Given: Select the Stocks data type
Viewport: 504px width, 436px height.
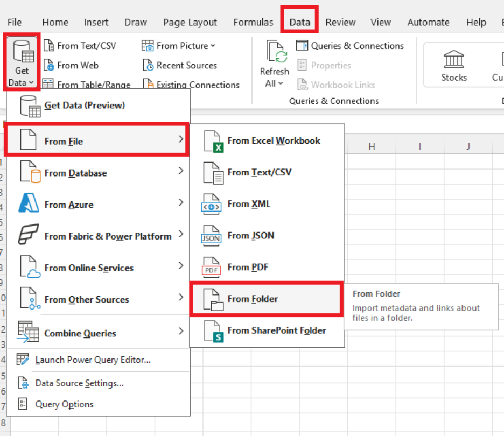Looking at the screenshot, I should (453, 66).
